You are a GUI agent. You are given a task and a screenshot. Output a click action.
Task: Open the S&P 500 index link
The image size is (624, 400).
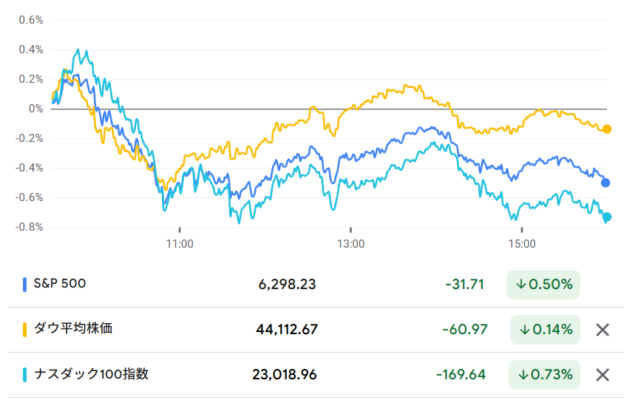[60, 283]
